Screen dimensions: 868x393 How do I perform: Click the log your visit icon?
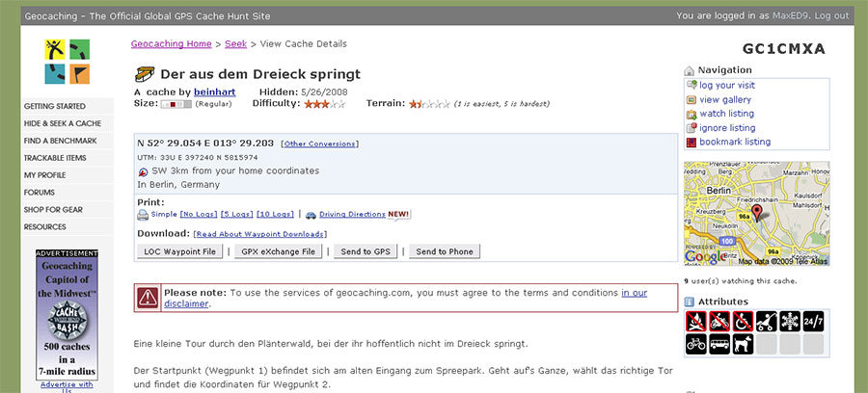click(691, 86)
